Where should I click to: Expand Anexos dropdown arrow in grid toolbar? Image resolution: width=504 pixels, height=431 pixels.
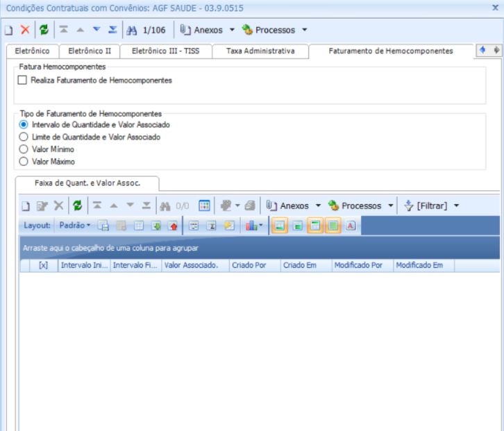point(318,205)
